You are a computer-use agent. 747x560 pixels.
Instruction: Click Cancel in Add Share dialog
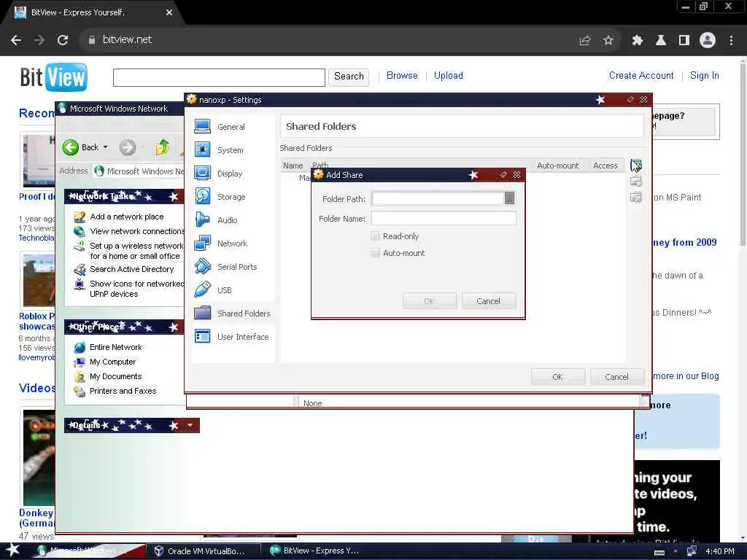point(488,301)
